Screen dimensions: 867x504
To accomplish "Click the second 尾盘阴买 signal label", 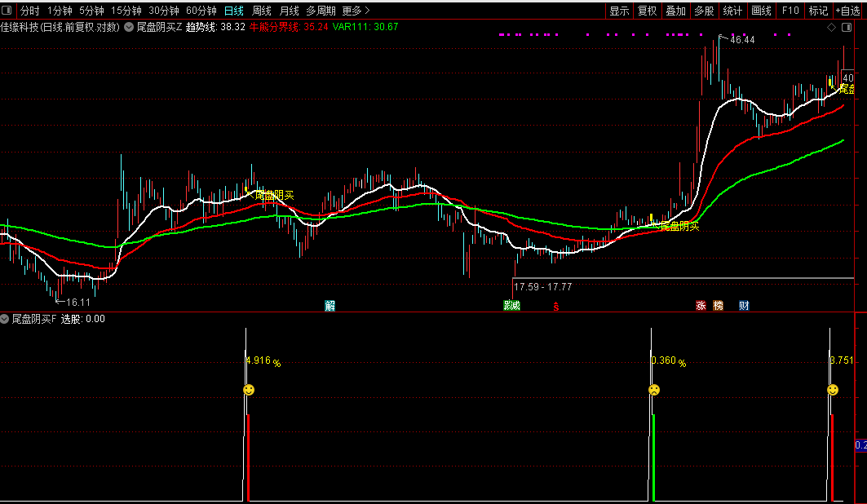I will [679, 225].
